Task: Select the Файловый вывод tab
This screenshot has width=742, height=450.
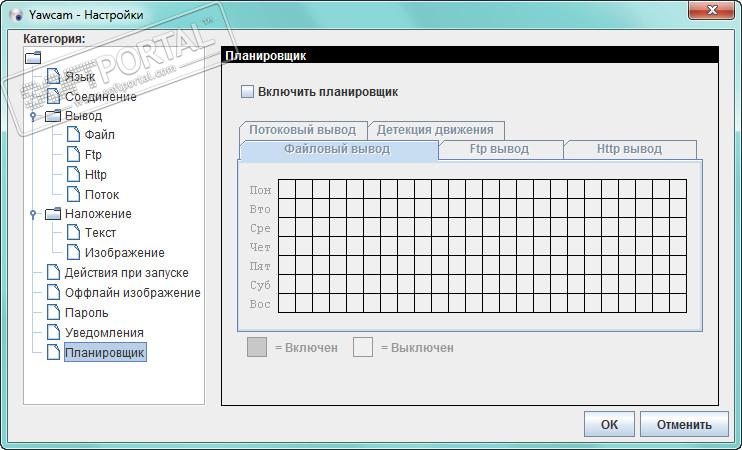Action: coord(337,150)
